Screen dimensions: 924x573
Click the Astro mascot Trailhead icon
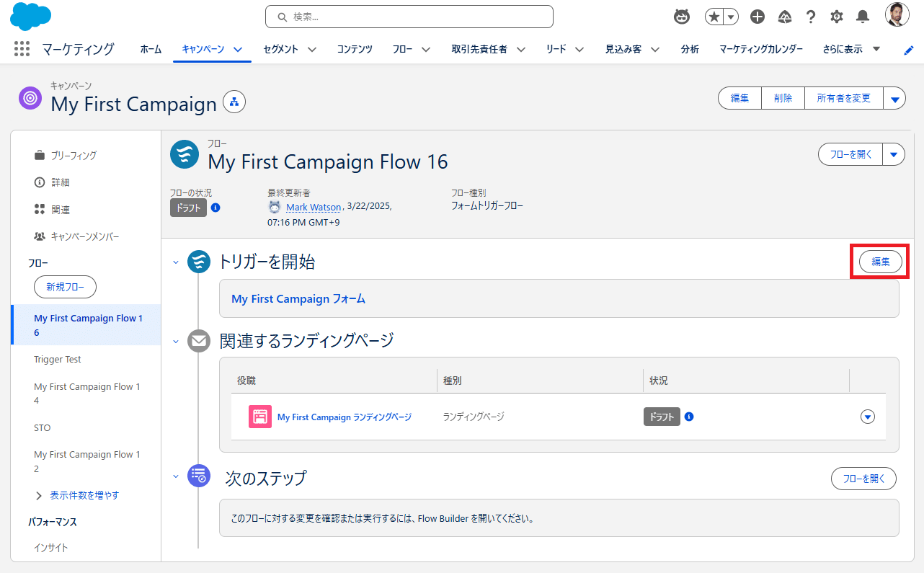682,17
